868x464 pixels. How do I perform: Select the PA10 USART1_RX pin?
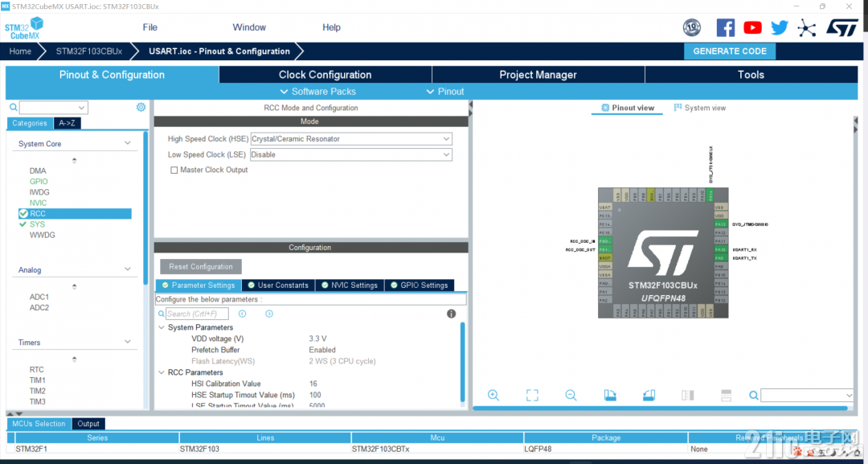[720, 250]
